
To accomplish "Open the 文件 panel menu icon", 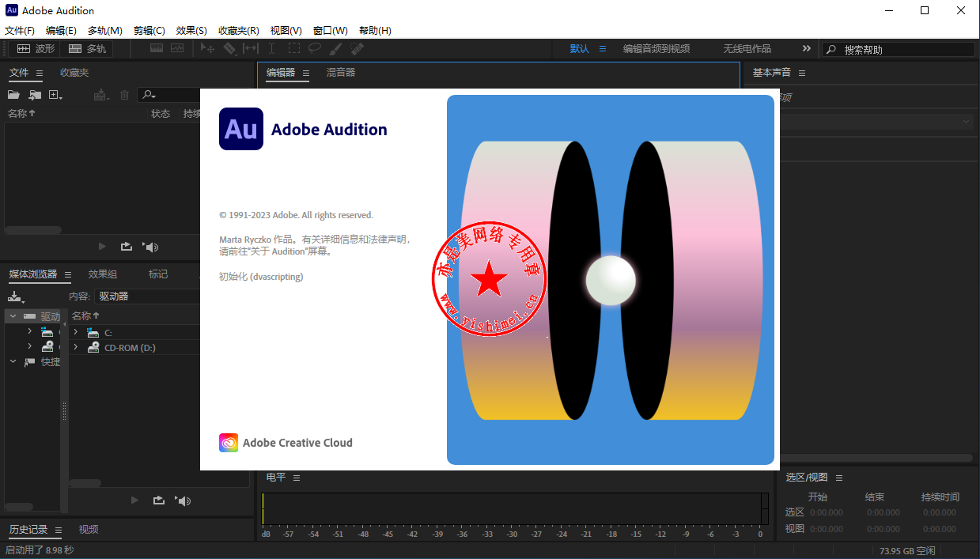I will click(x=40, y=73).
